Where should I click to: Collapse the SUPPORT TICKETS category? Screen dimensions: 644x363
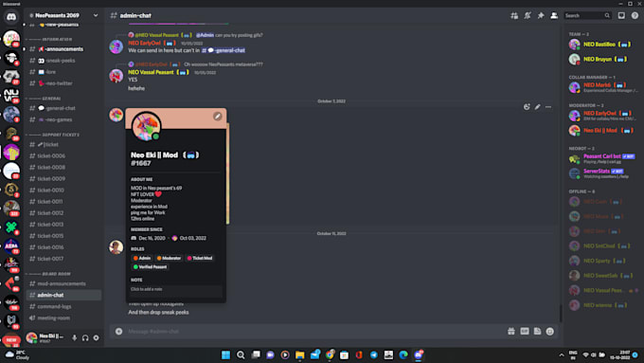point(61,135)
